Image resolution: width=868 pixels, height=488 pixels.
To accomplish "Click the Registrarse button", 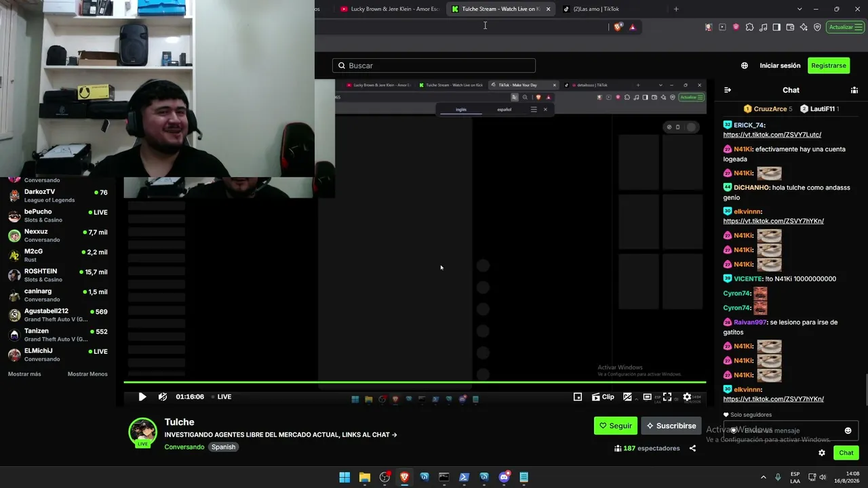I will pyautogui.click(x=829, y=66).
